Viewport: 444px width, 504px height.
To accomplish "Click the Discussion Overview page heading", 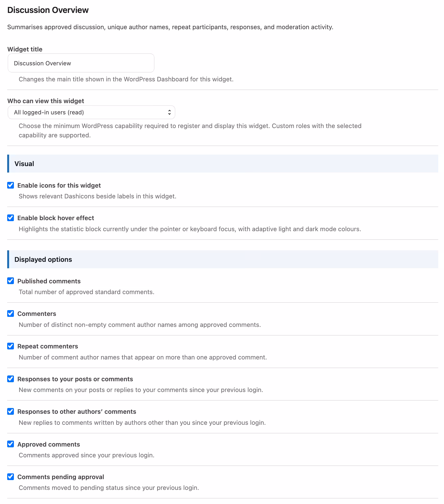I will [48, 10].
